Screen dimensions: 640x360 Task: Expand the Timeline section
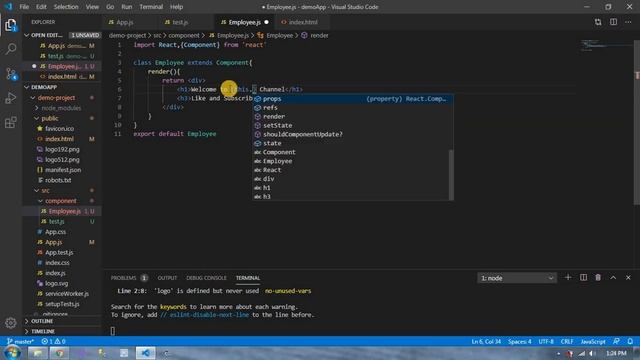[x=62, y=331]
